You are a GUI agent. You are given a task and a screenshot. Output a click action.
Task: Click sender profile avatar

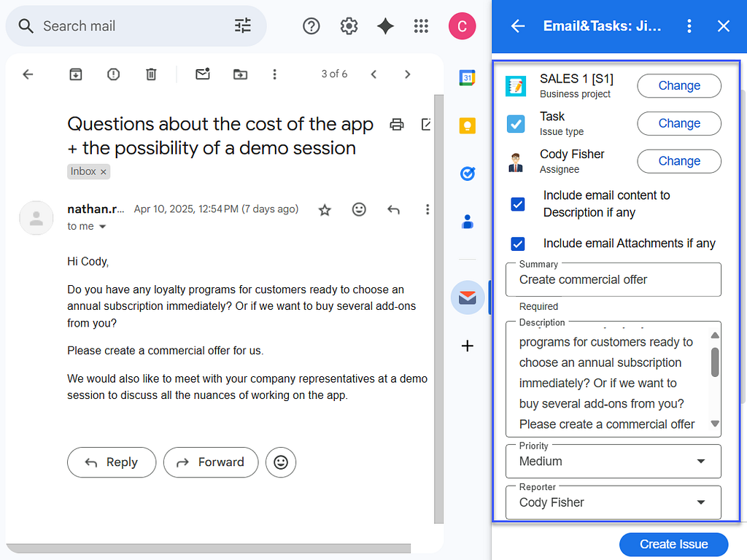click(36, 218)
